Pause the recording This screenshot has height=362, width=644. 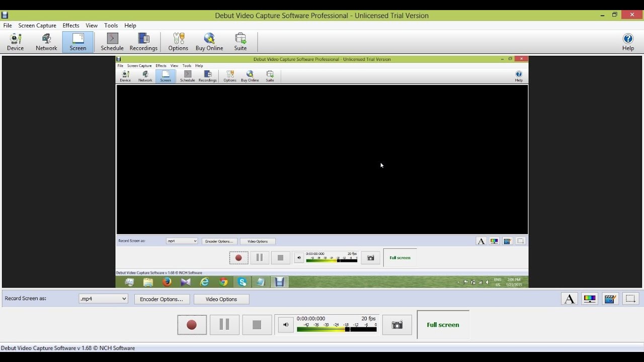[224, 325]
